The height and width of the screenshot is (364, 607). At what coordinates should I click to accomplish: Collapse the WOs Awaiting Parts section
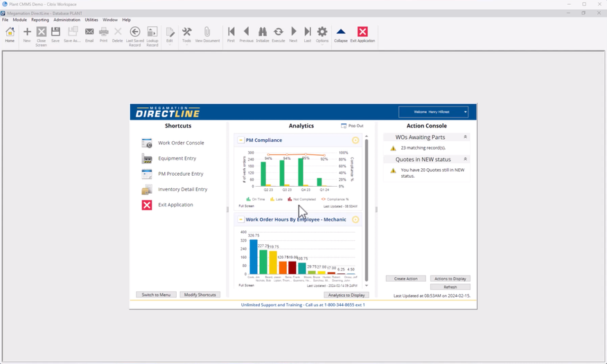(x=466, y=137)
